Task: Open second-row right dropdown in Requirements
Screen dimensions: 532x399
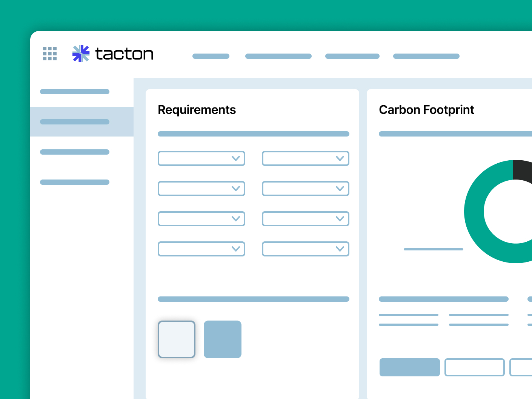Action: 305,189
